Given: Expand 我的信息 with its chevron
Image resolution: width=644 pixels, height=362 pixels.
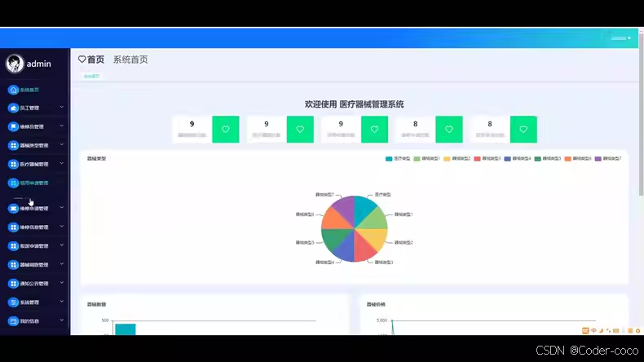Looking at the screenshot, I should tap(62, 320).
